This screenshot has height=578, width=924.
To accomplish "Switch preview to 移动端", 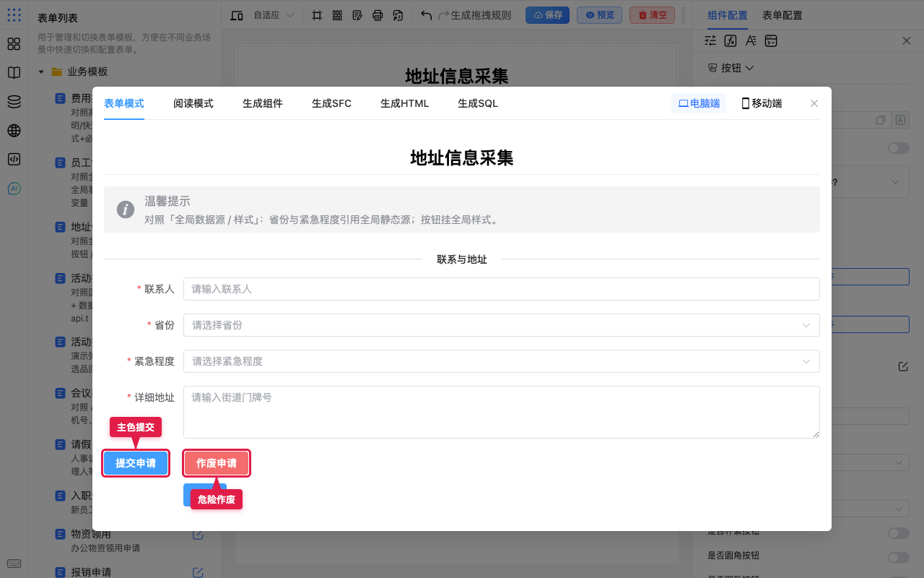I will point(762,103).
